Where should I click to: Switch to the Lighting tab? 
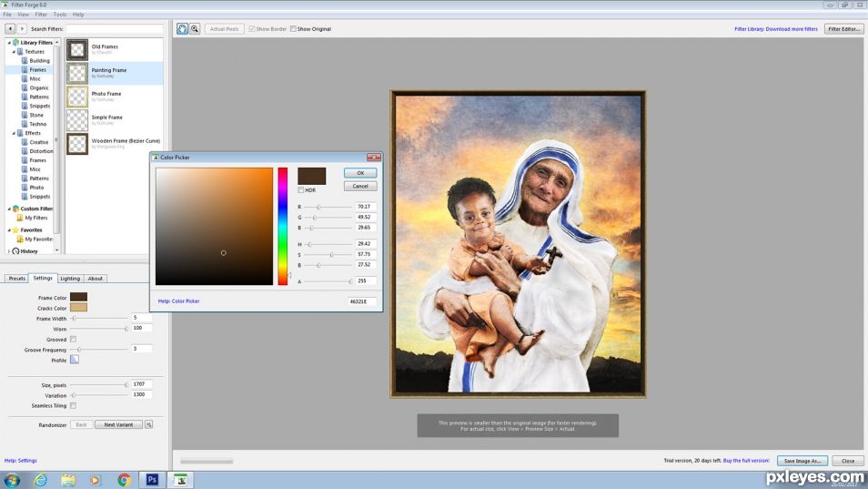click(x=70, y=279)
